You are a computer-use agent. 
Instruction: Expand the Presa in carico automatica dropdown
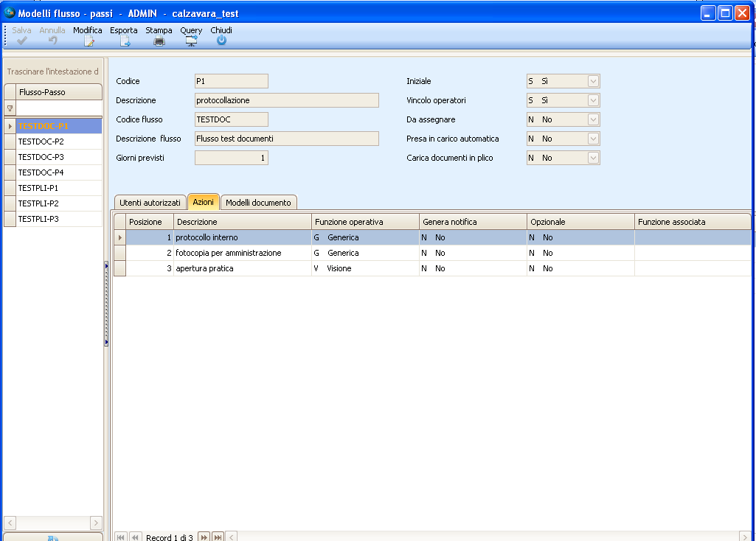click(x=593, y=139)
